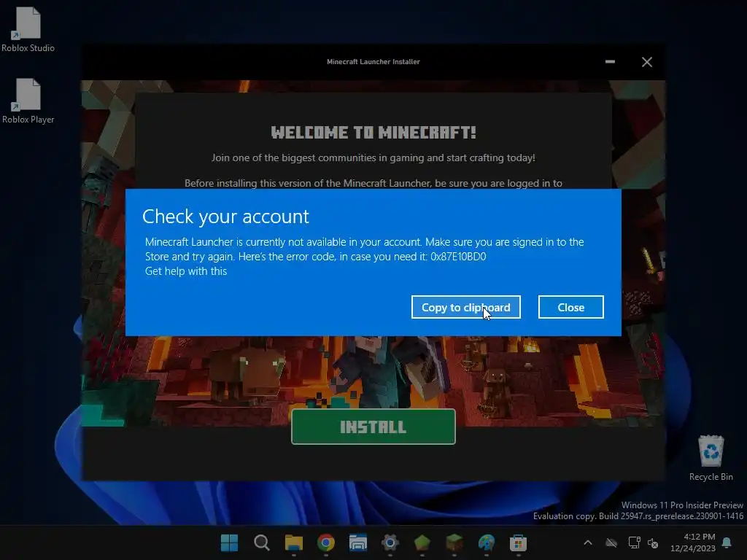Select the Roblox Studio desktop shortcut
Image resolution: width=747 pixels, height=560 pixels.
(28, 29)
